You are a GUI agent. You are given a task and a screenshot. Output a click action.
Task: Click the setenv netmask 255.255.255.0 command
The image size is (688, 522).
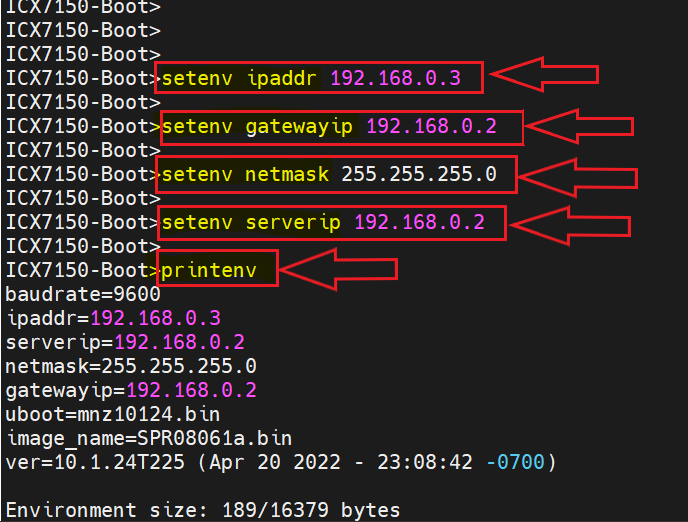coord(336,174)
